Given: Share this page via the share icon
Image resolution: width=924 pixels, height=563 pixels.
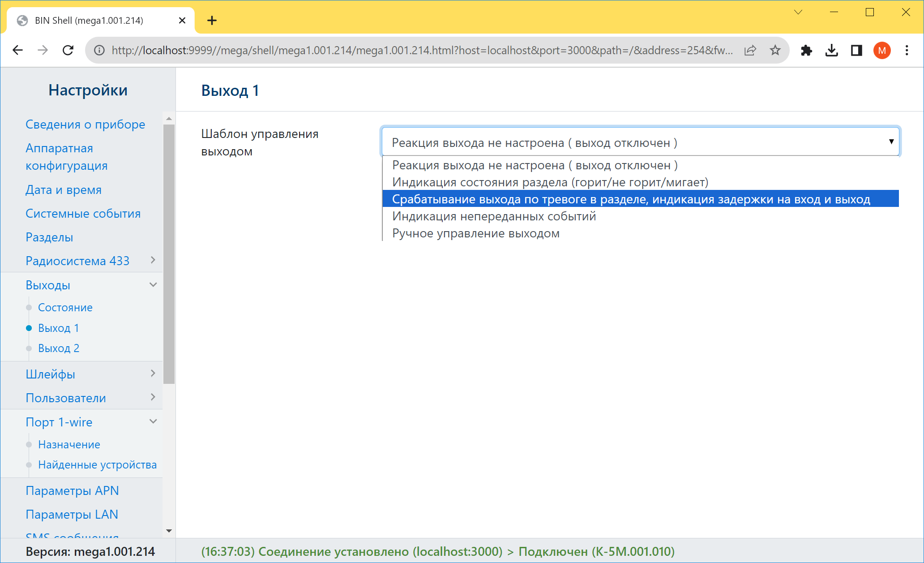Looking at the screenshot, I should pyautogui.click(x=750, y=50).
